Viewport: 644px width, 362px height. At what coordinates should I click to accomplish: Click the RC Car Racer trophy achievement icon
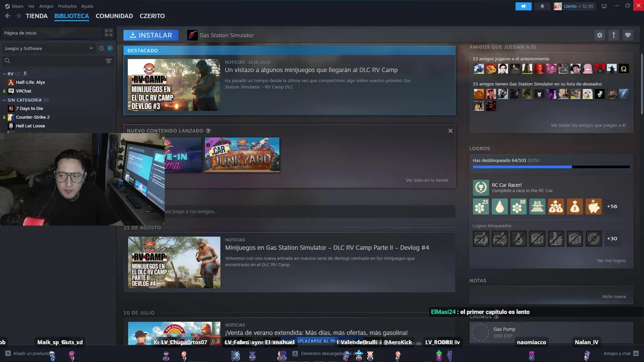point(481,188)
